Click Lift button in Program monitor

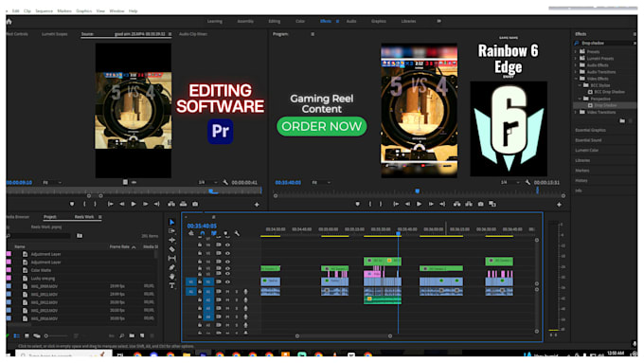pyautogui.click(x=456, y=204)
